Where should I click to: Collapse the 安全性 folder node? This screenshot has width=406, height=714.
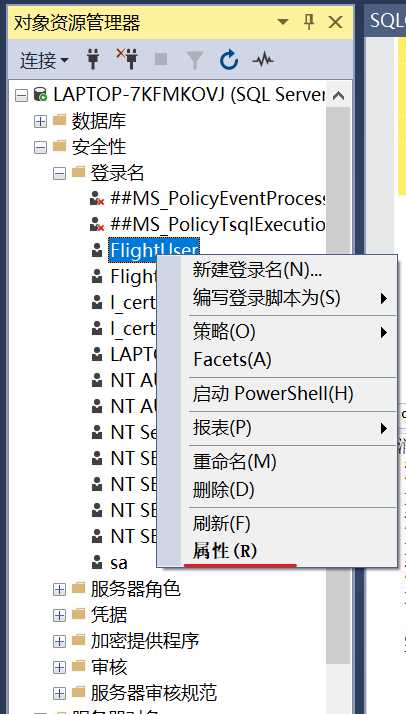pos(41,147)
